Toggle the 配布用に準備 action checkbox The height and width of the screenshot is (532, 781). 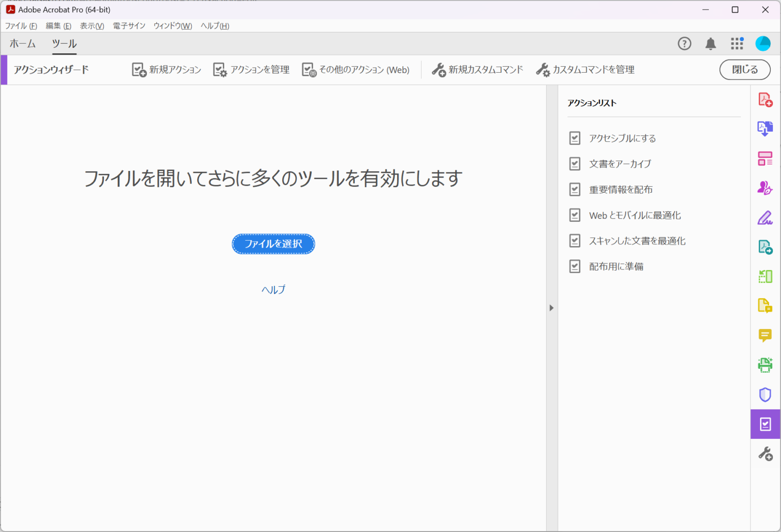pyautogui.click(x=575, y=266)
